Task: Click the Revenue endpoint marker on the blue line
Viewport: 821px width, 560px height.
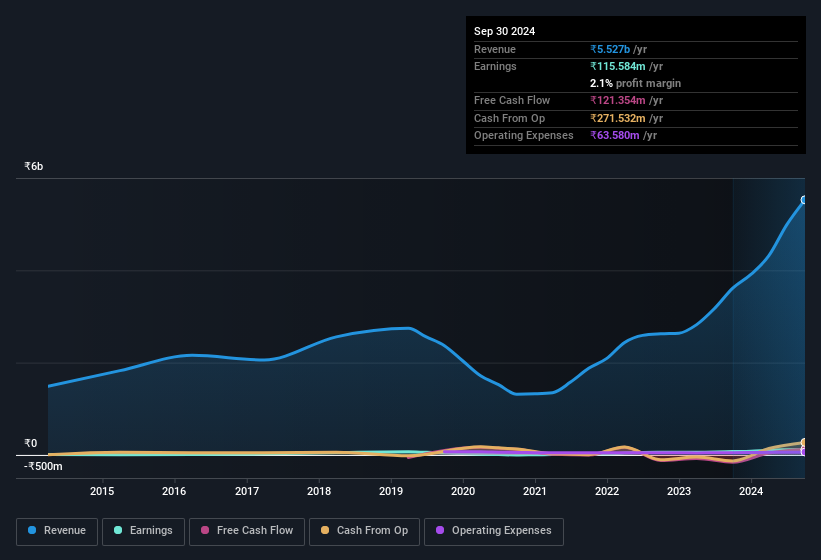Action: pos(804,200)
